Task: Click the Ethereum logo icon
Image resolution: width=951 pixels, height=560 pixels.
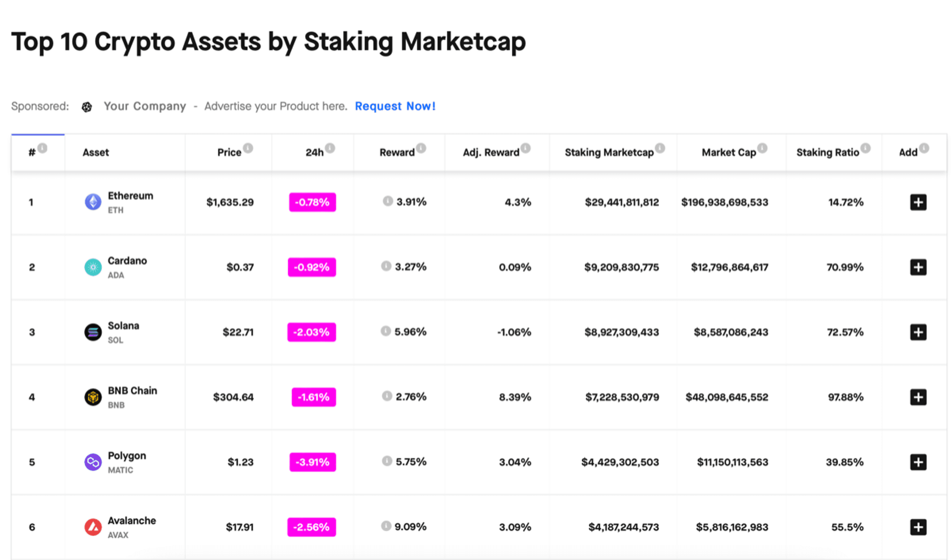Action: point(93,202)
